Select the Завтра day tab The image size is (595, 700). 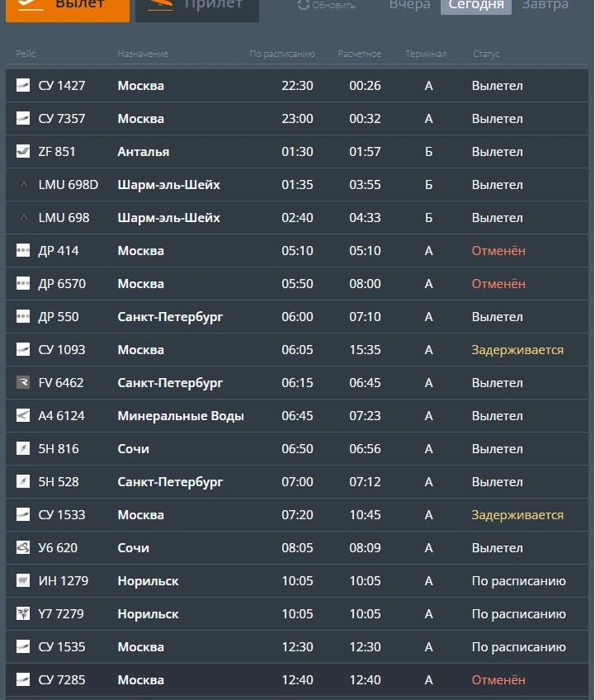point(545,5)
